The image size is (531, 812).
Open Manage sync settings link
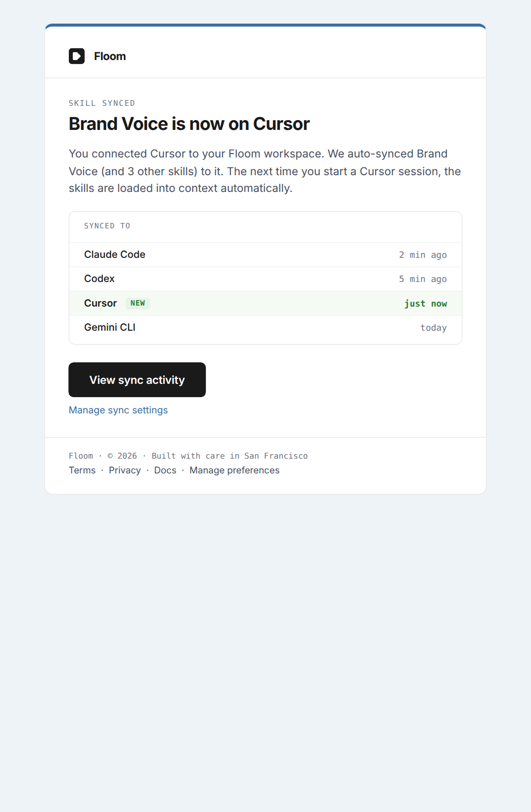tap(118, 410)
